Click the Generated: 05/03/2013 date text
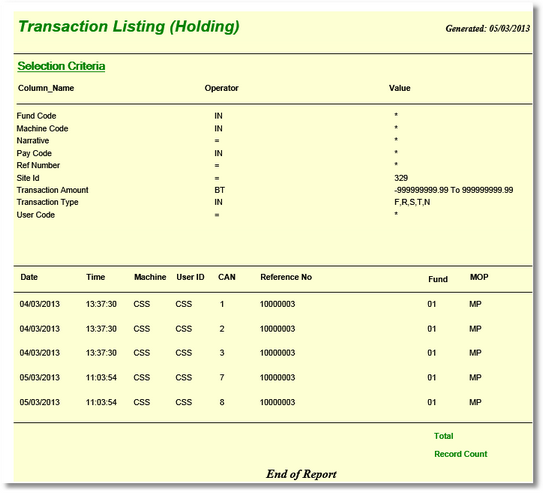This screenshot has height=493, width=543. 488,28
